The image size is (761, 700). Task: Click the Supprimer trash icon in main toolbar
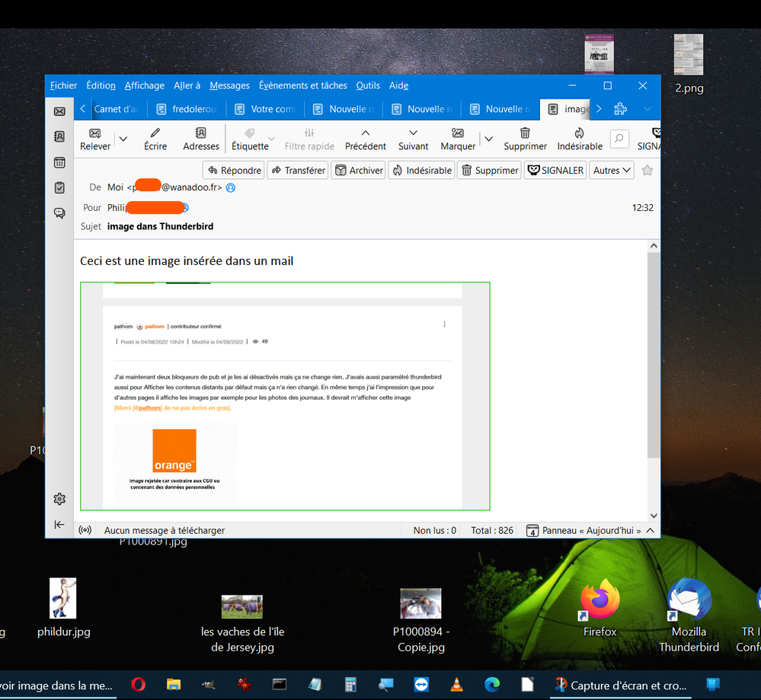[x=525, y=133]
